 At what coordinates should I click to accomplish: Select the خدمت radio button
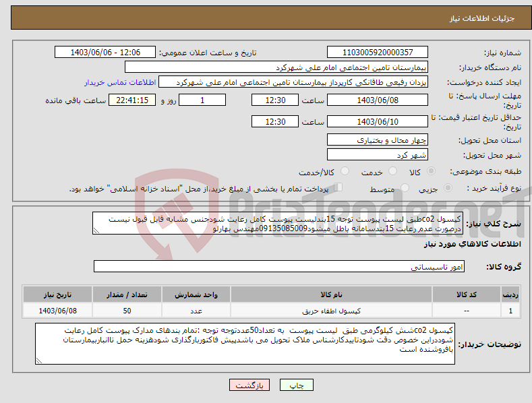(x=392, y=171)
